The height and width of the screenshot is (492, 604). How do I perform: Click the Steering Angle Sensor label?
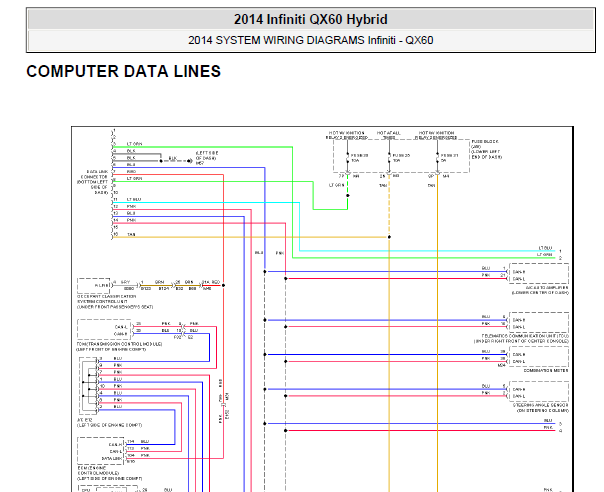pos(541,408)
